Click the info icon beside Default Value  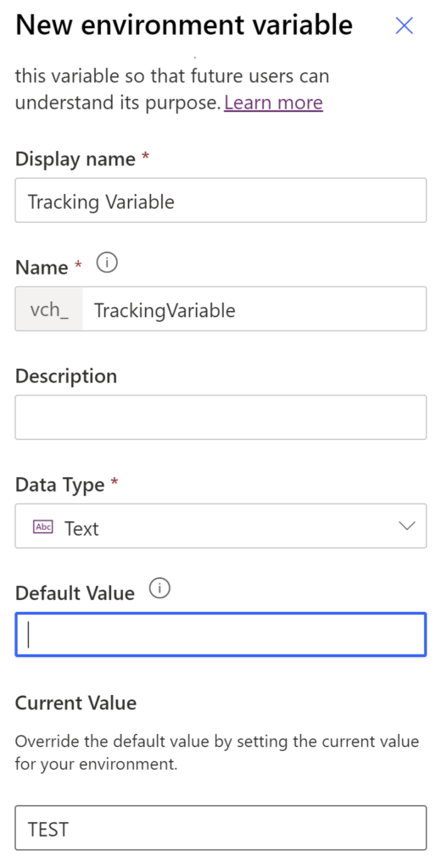(160, 589)
